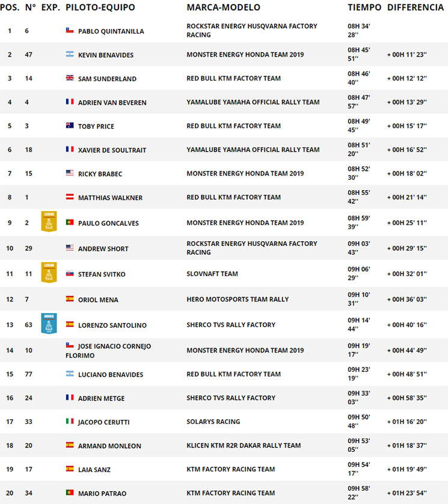Select rider name JOSE IGNACIO CORNEJO FLORIMO
Viewport: 448px width, 504px height.
tap(108, 351)
